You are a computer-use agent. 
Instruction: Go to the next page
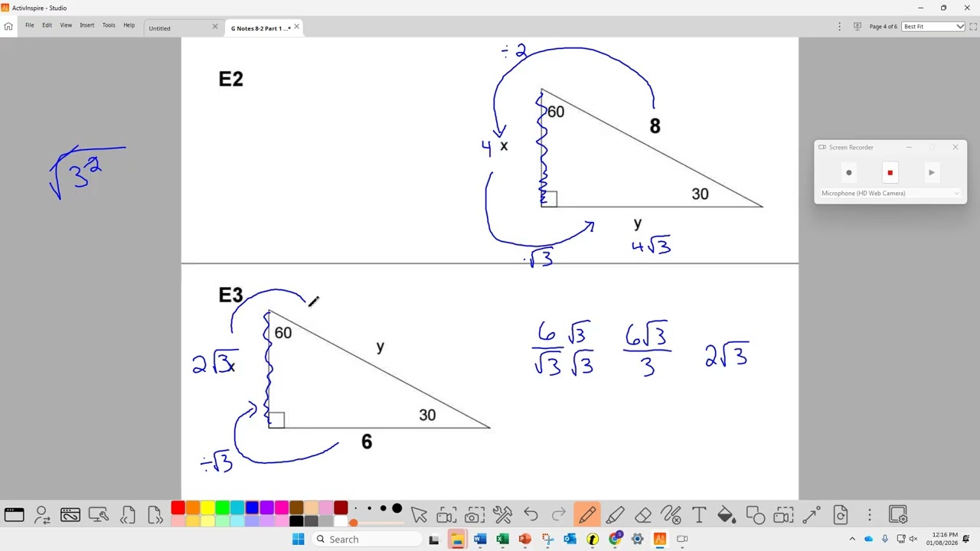(x=155, y=515)
